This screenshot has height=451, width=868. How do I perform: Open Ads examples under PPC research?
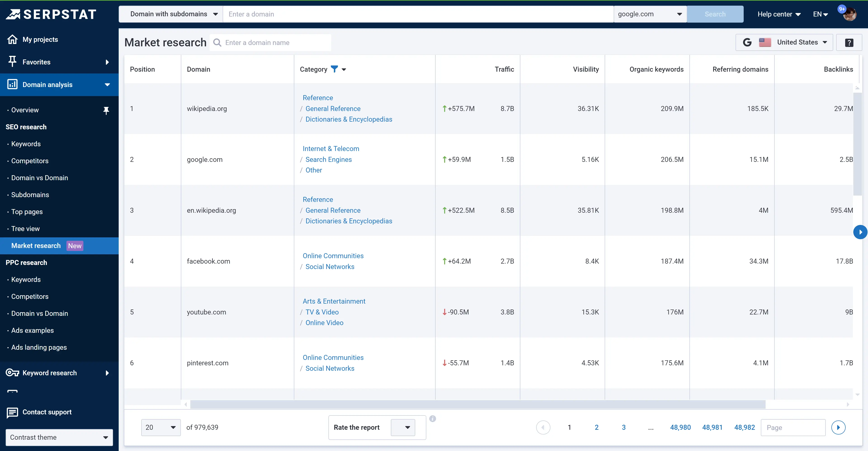pos(32,330)
